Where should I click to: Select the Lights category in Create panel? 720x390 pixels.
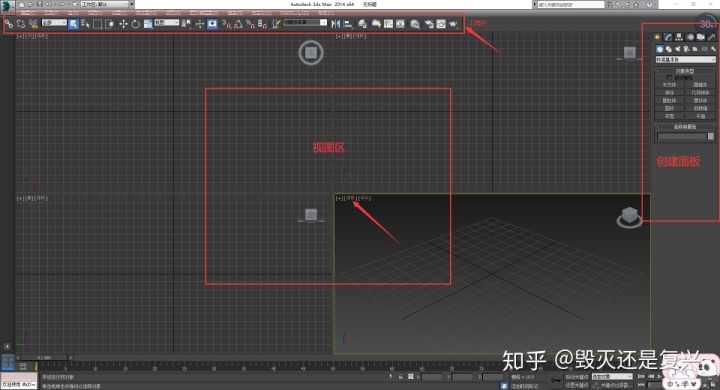677,49
